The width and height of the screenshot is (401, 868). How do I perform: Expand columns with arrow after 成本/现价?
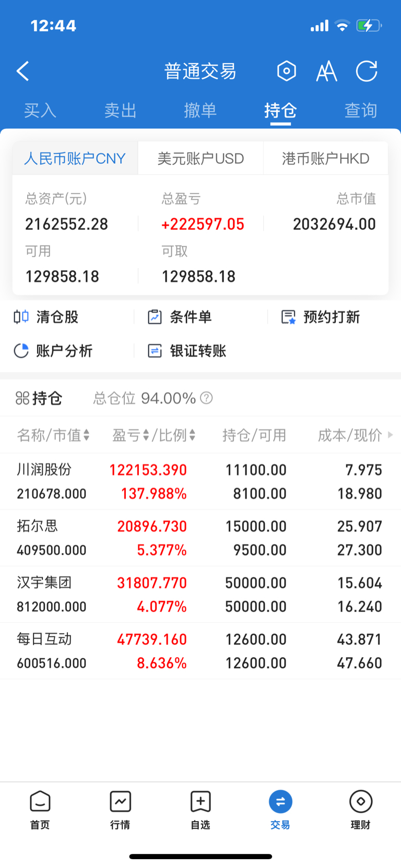coord(391,435)
